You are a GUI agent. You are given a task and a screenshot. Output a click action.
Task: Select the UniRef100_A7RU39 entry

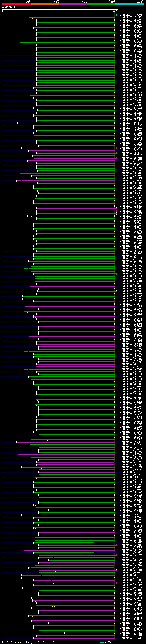click(131, 140)
